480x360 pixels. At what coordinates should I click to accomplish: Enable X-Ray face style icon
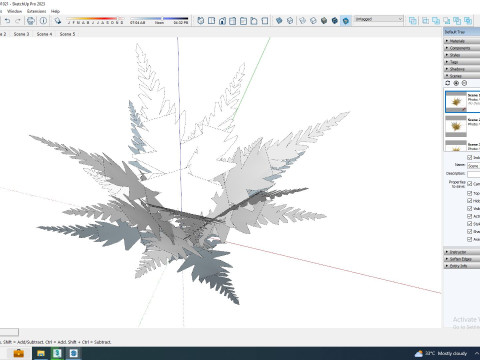279,21
